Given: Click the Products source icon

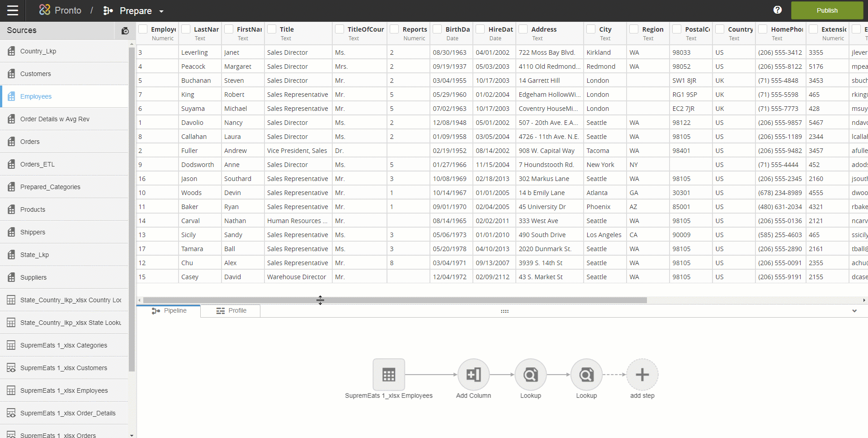Looking at the screenshot, I should (x=11, y=209).
